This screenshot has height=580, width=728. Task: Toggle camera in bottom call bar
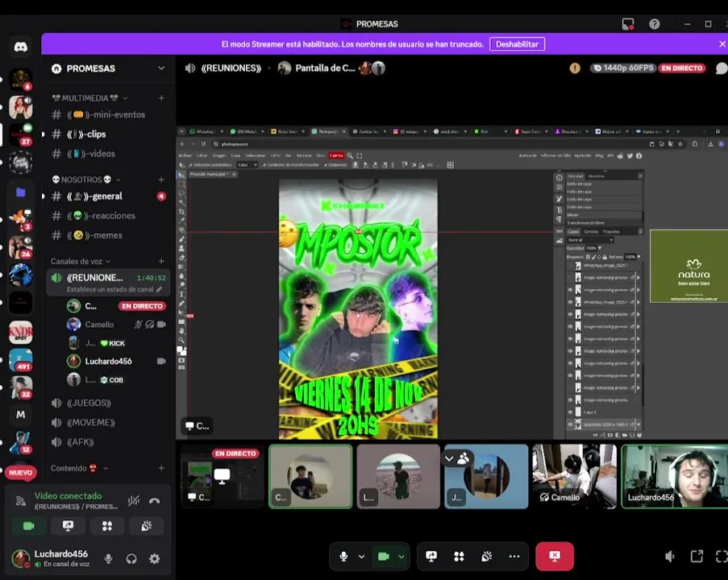pyautogui.click(x=384, y=556)
